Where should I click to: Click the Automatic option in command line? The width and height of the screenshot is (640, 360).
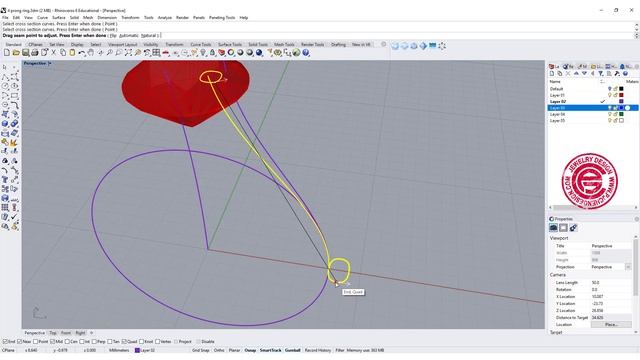[x=129, y=36]
